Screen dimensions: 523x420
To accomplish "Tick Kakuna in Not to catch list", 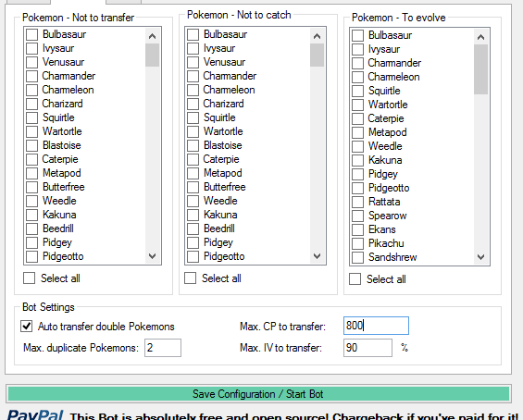I will 193,215.
